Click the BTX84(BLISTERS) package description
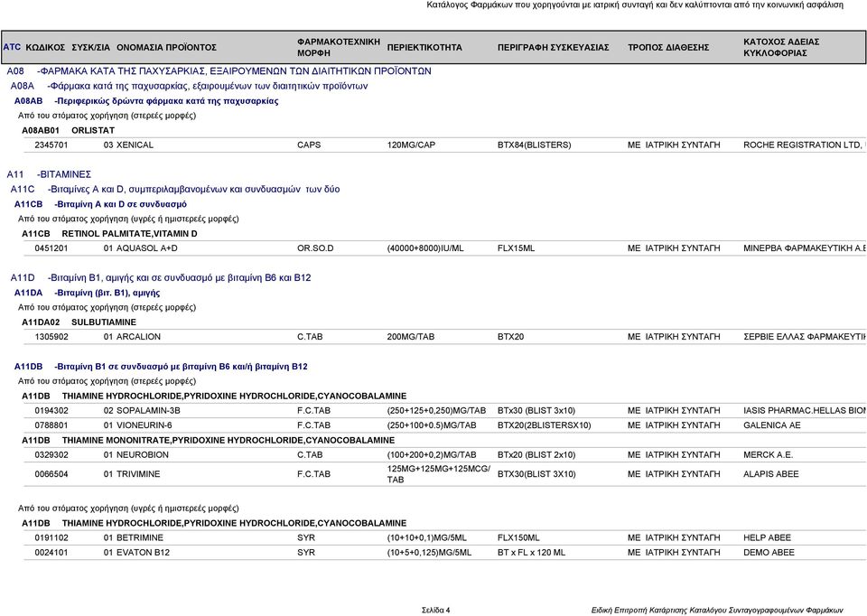 [x=534, y=145]
